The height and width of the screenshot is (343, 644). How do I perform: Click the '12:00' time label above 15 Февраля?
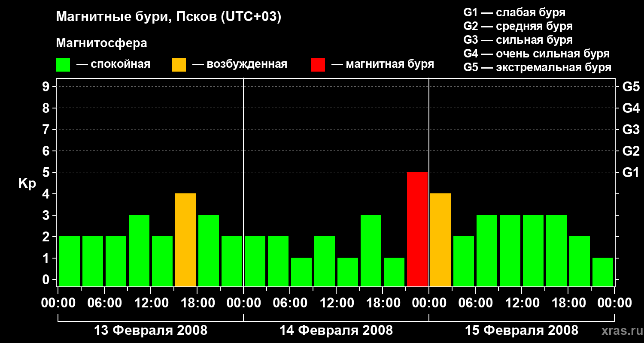point(522,304)
